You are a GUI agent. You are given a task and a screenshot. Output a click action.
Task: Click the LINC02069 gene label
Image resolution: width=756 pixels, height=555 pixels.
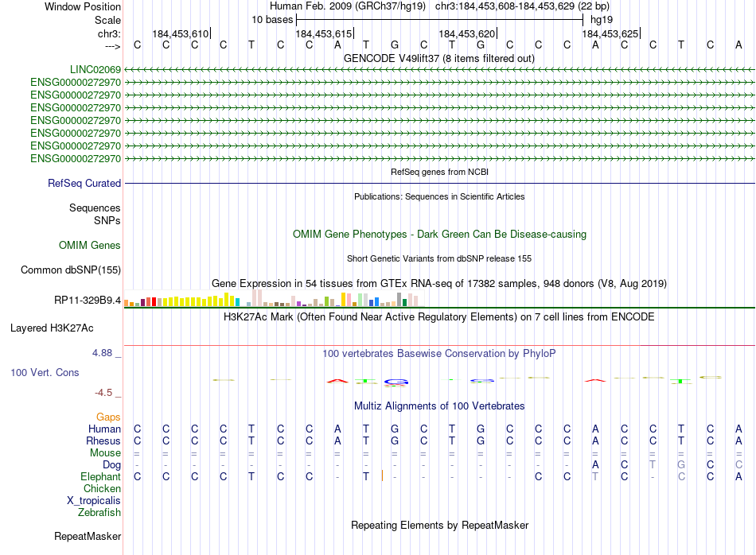[95, 70]
